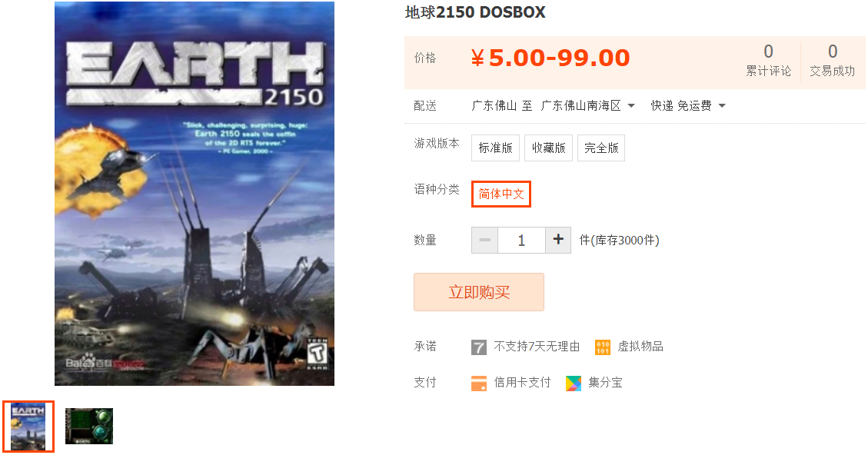Click the plus icon to increase quantity
This screenshot has width=868, height=455.
click(558, 240)
